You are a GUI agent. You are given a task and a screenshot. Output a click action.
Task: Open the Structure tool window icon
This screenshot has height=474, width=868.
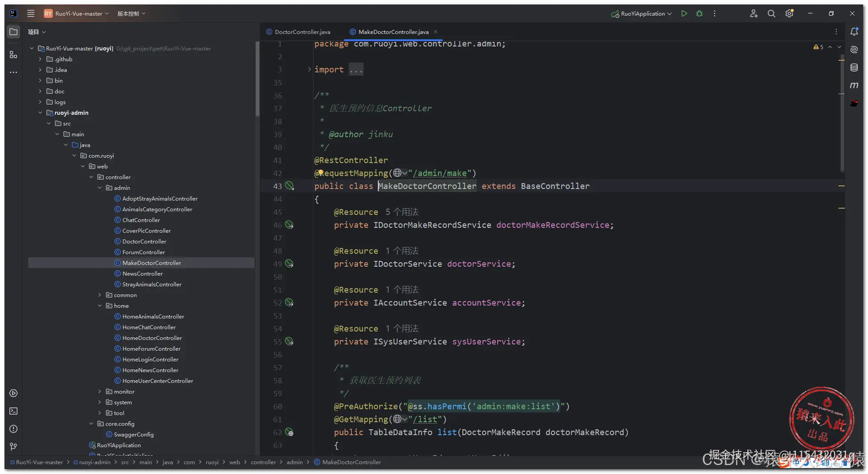pyautogui.click(x=13, y=55)
